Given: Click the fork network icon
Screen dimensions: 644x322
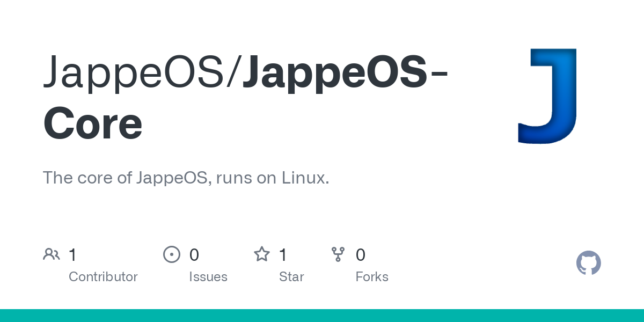Looking at the screenshot, I should 338,254.
